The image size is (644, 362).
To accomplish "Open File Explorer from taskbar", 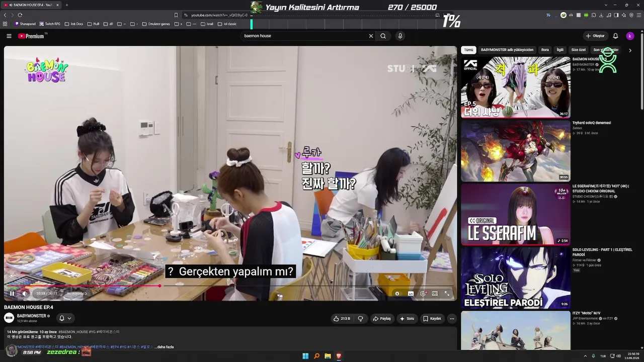I will tap(328, 356).
